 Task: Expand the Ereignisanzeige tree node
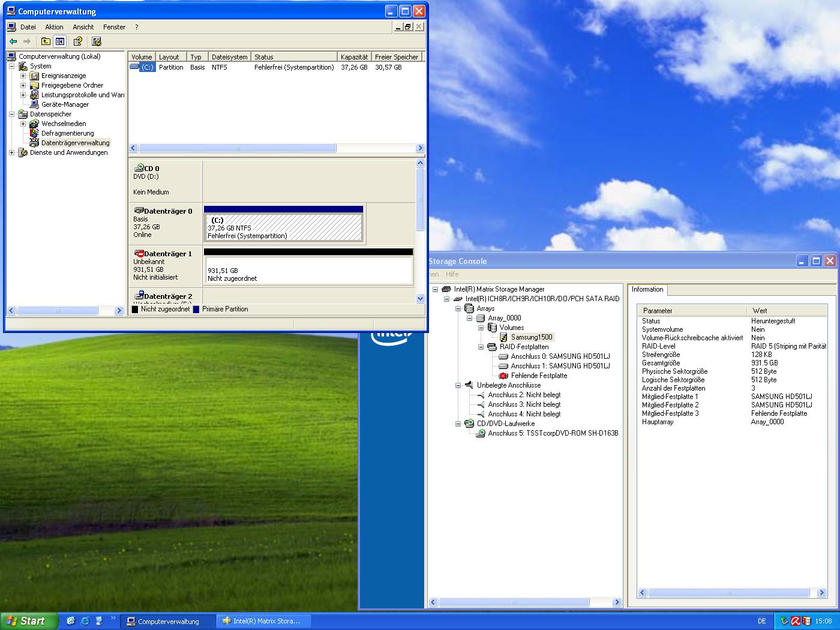point(23,76)
